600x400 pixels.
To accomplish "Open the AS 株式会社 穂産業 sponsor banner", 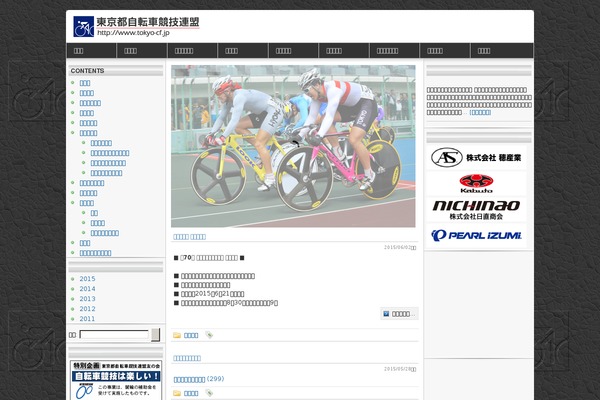I will (x=476, y=157).
